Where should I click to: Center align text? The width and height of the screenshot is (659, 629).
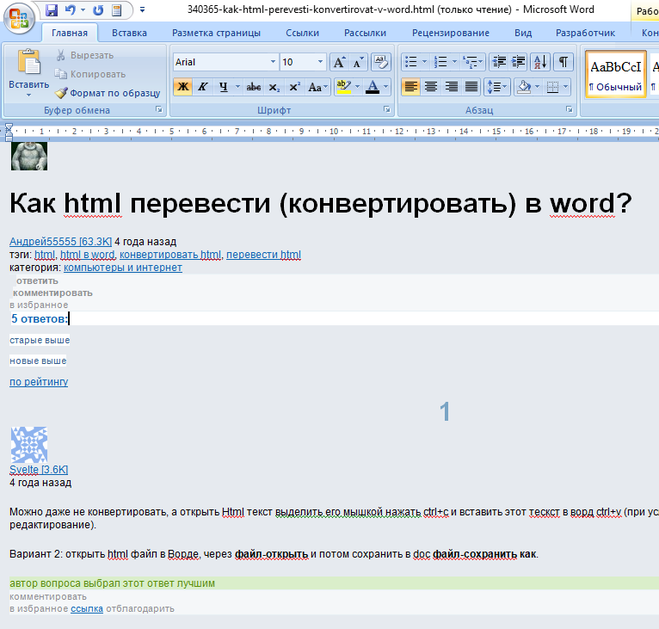pos(430,87)
